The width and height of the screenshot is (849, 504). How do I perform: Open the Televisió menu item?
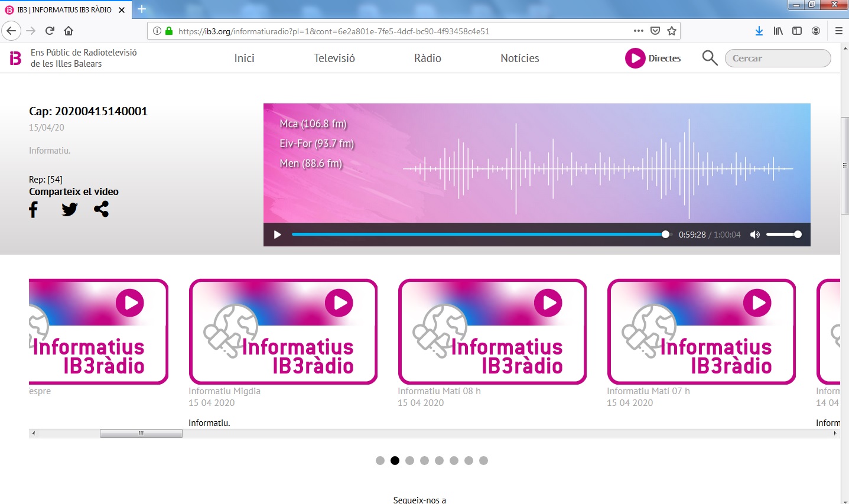(x=334, y=58)
